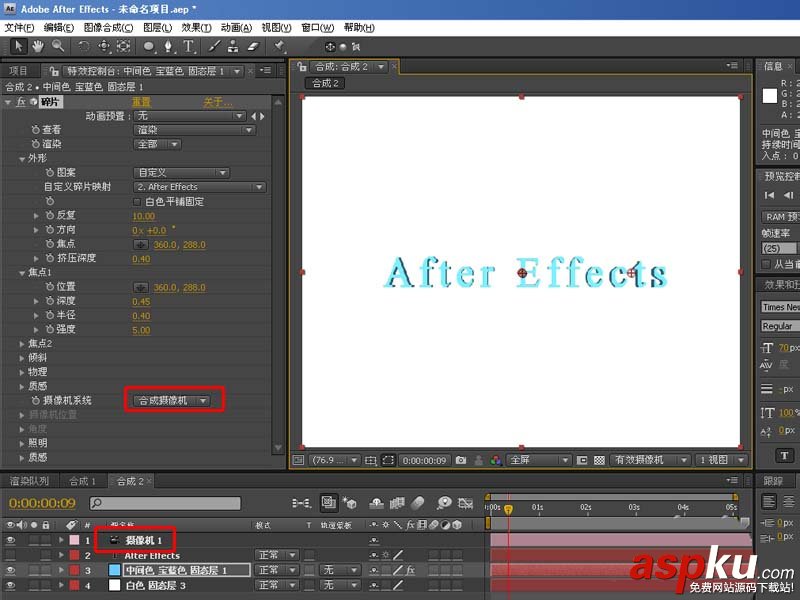Viewport: 800px width, 600px height.
Task: Click the white color swatch in info panel
Action: tap(769, 96)
